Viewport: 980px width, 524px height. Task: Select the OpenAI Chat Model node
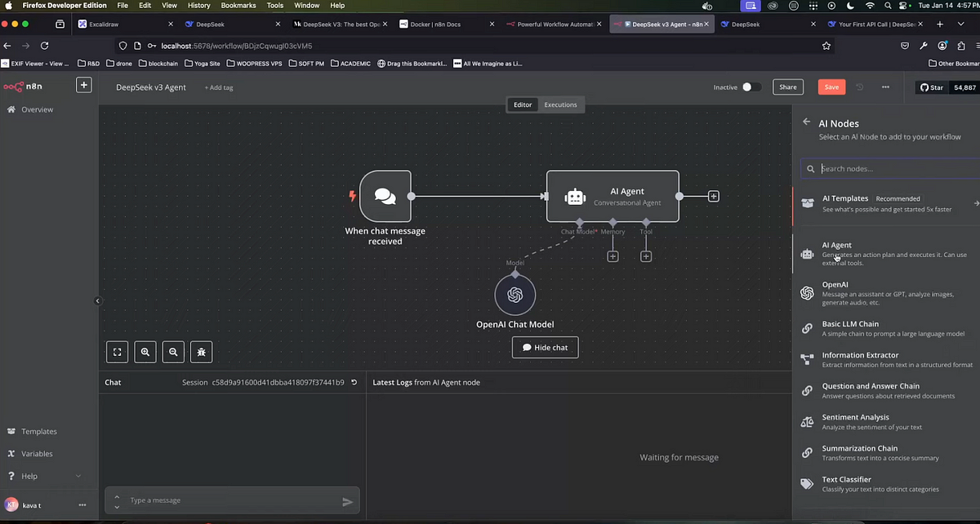coord(515,295)
